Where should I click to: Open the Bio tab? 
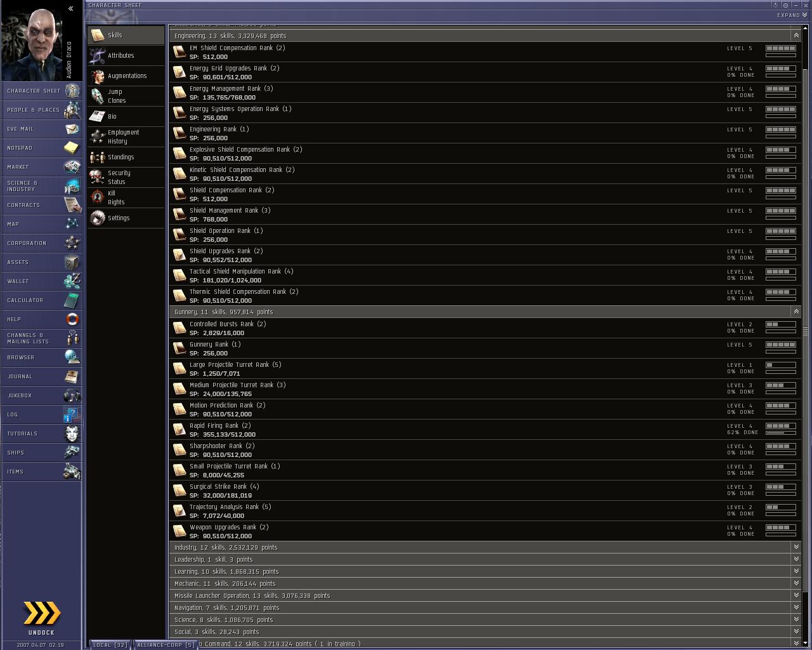pyautogui.click(x=126, y=117)
